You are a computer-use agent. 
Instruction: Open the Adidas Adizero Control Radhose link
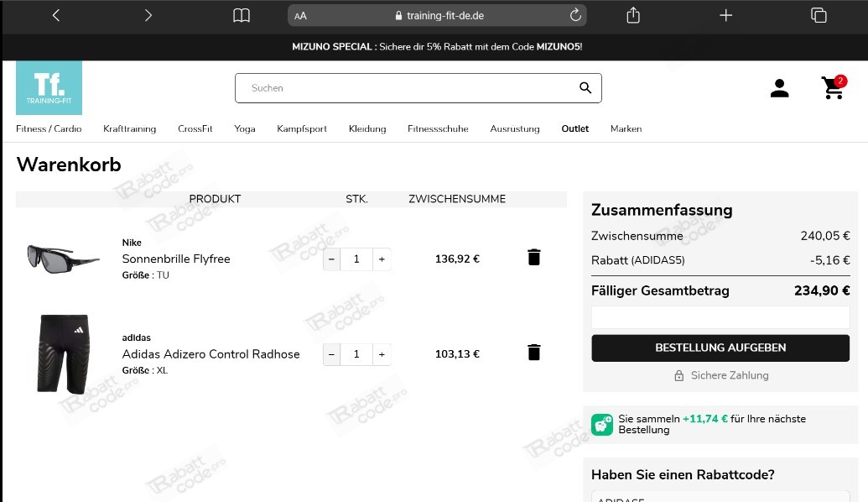point(211,354)
